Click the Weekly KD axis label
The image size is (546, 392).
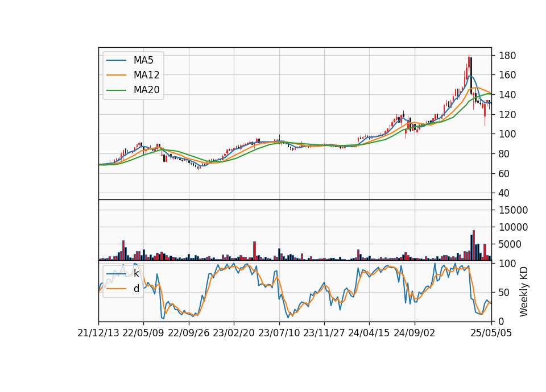pos(523,292)
